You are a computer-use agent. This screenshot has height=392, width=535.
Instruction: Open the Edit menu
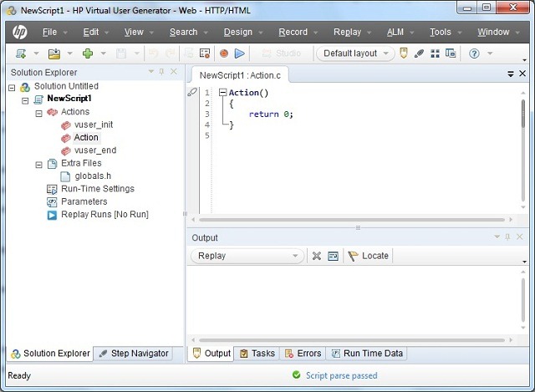pyautogui.click(x=91, y=32)
